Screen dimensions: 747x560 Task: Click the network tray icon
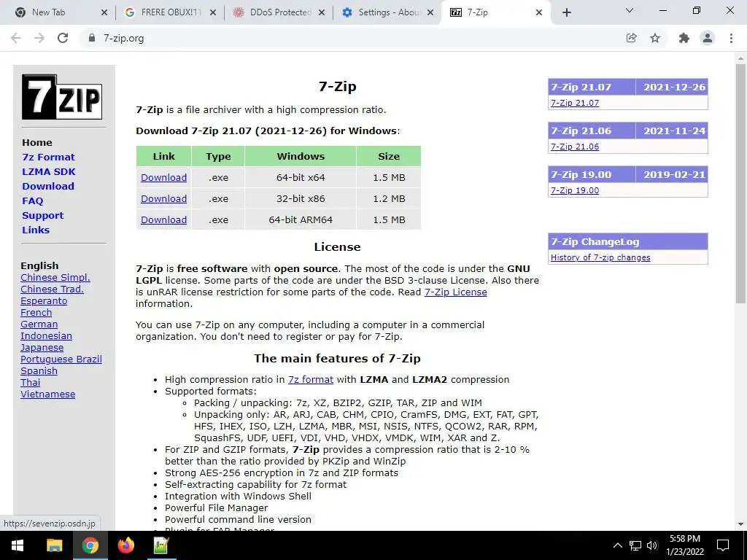pos(635,545)
